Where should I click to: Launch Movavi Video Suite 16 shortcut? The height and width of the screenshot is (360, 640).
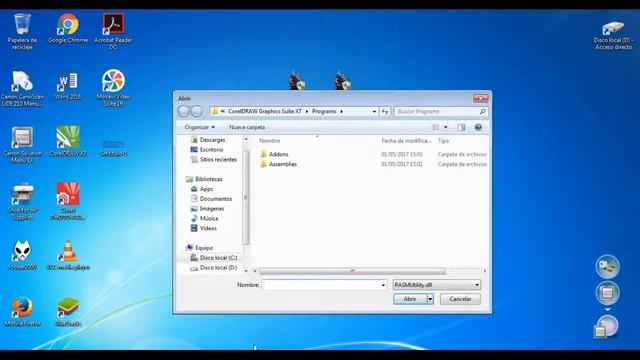click(x=113, y=88)
